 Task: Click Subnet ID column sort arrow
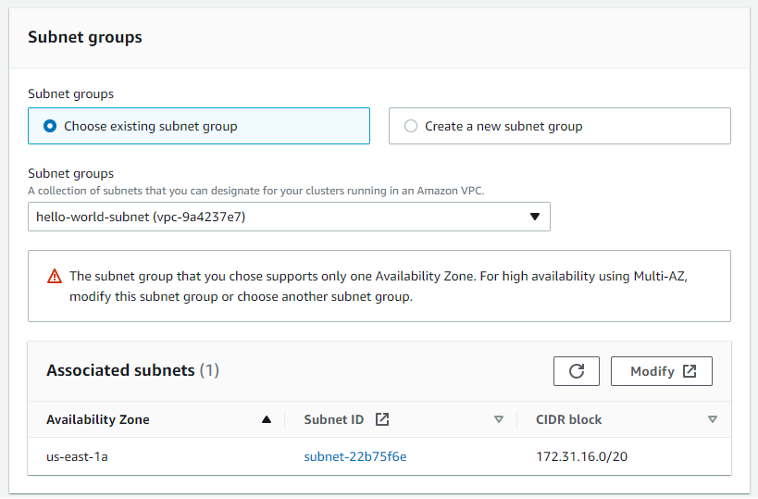(x=498, y=420)
